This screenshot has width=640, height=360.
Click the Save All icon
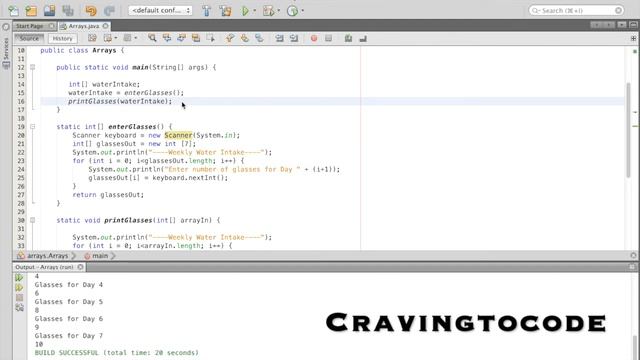point(68,11)
